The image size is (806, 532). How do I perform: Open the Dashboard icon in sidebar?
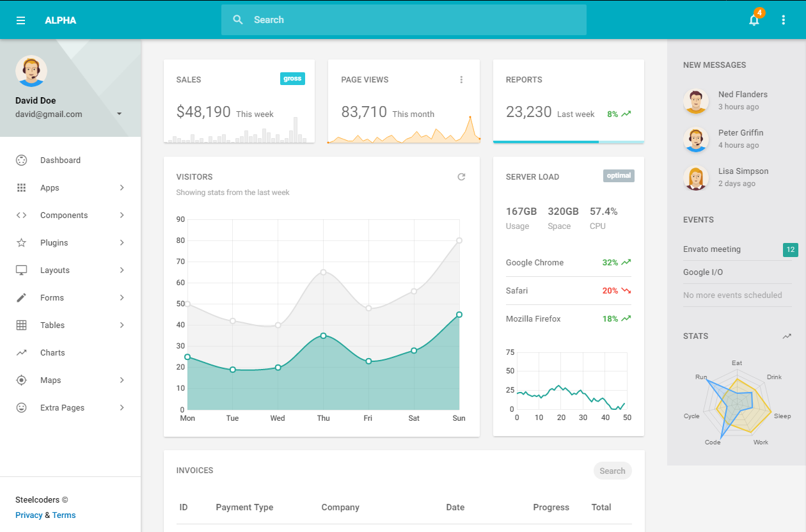[x=21, y=160]
